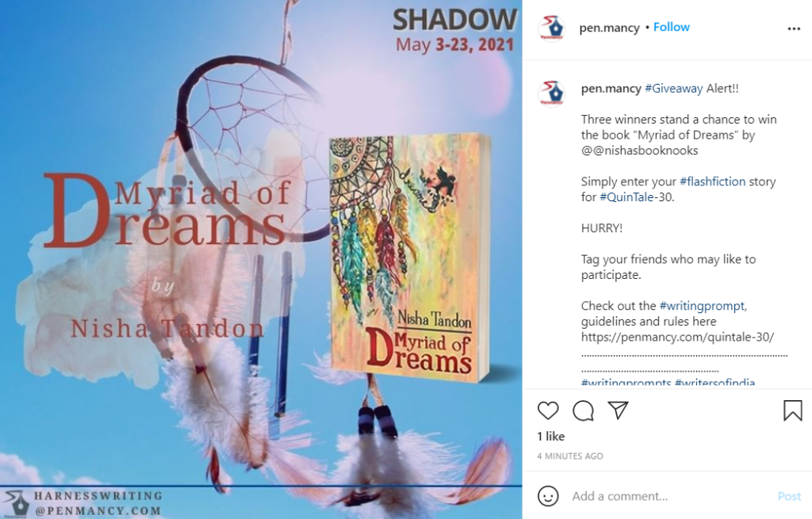Image resolution: width=812 pixels, height=519 pixels.
Task: View who liked via 1 like
Action: pyautogui.click(x=551, y=437)
